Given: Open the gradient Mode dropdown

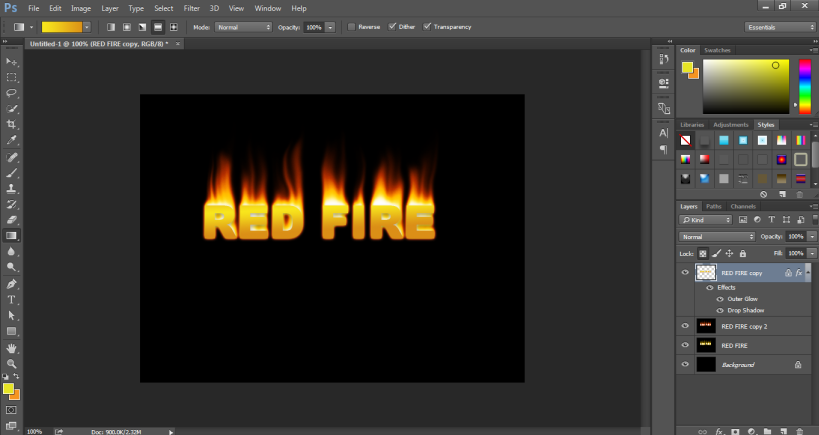Looking at the screenshot, I should tap(243, 27).
